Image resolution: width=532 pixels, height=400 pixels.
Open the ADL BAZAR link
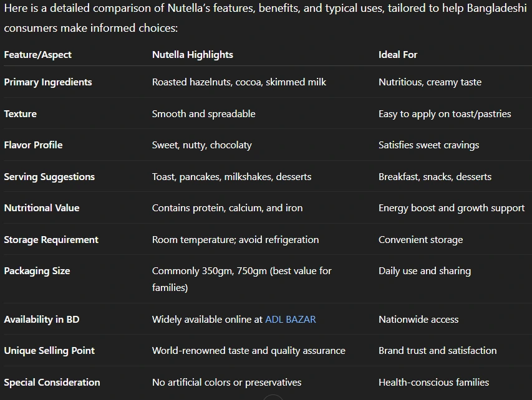point(290,319)
